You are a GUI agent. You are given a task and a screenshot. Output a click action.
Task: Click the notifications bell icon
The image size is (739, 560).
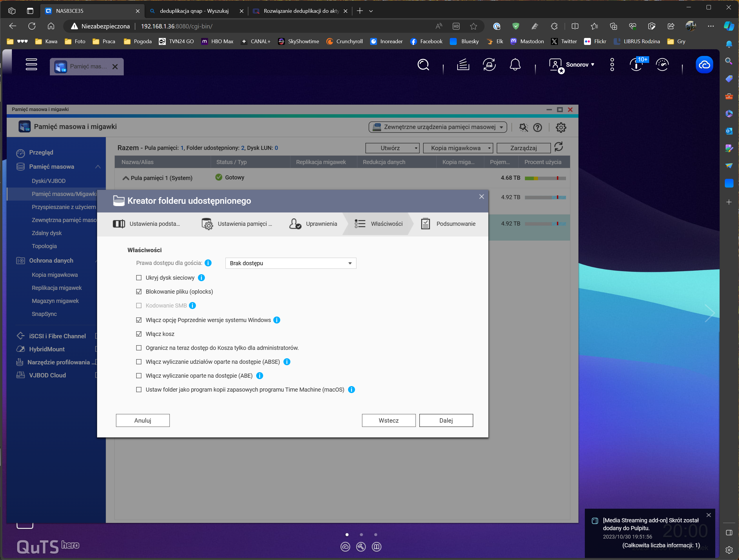tap(515, 64)
